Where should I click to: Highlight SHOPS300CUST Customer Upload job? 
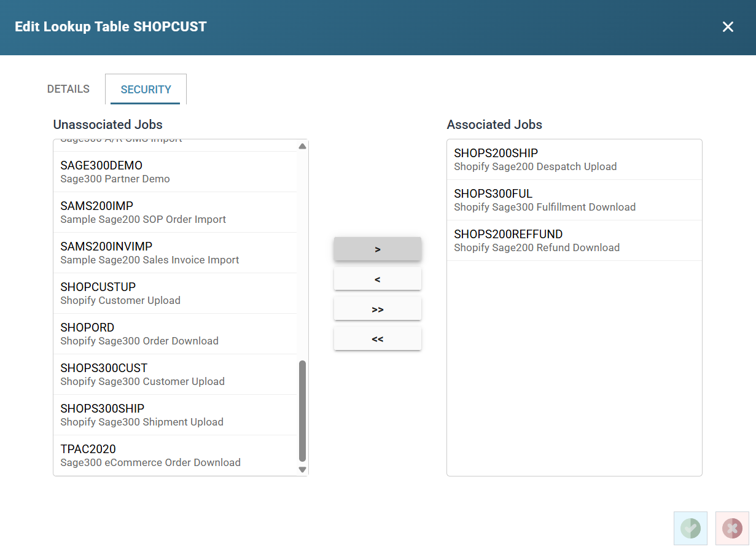pos(175,375)
